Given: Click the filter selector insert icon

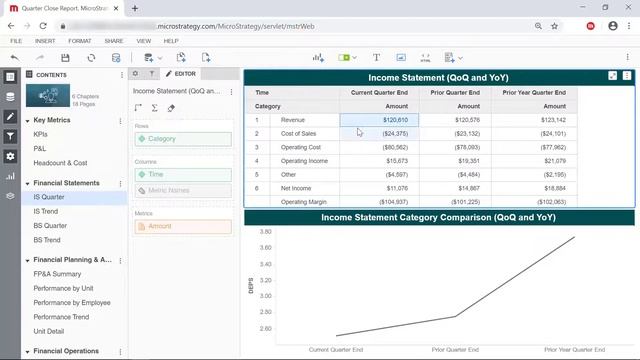Looking at the screenshot, I should click(344, 58).
